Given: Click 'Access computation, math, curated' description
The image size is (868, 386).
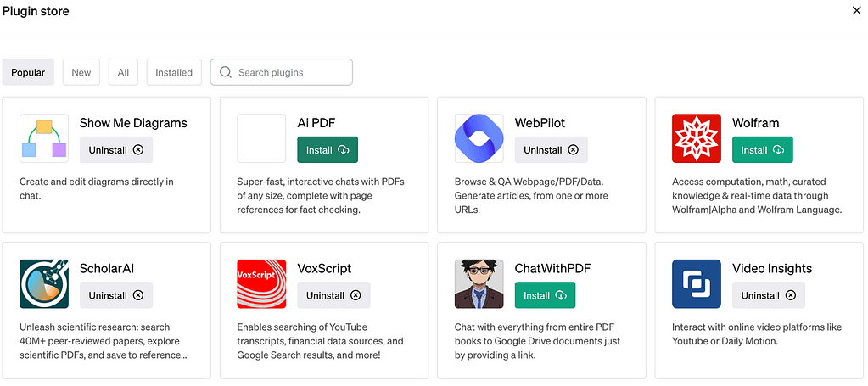Looking at the screenshot, I should click(757, 195).
